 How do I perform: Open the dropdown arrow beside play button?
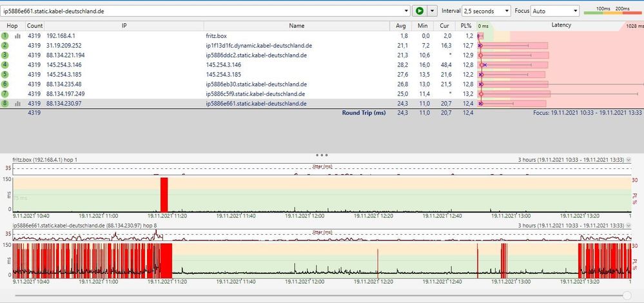click(x=433, y=11)
